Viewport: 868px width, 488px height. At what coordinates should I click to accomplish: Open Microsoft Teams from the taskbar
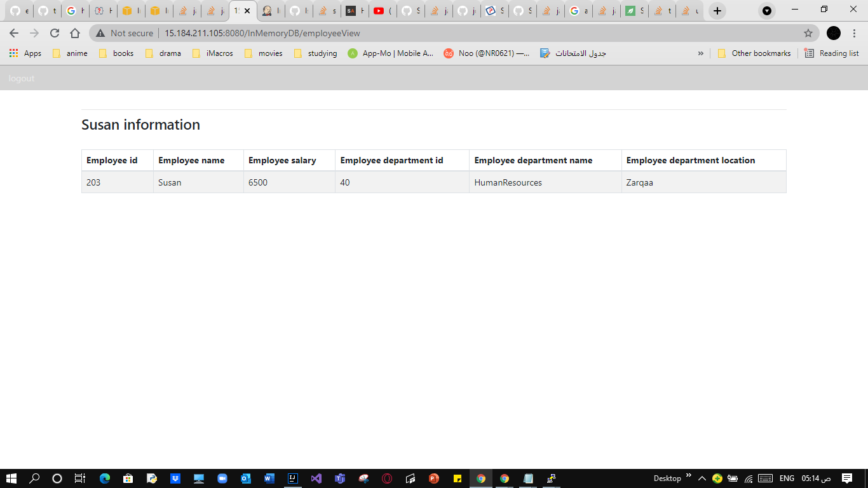pyautogui.click(x=340, y=478)
